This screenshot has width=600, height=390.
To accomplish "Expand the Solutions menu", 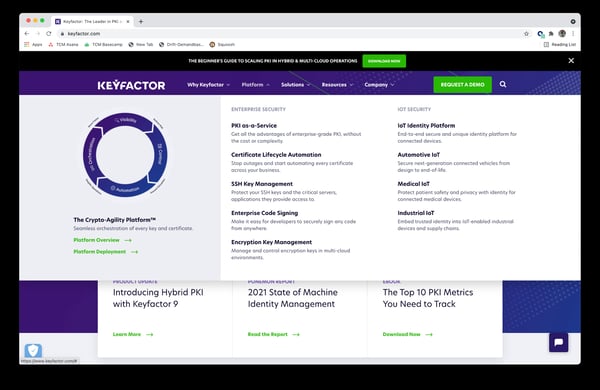I will (x=295, y=85).
